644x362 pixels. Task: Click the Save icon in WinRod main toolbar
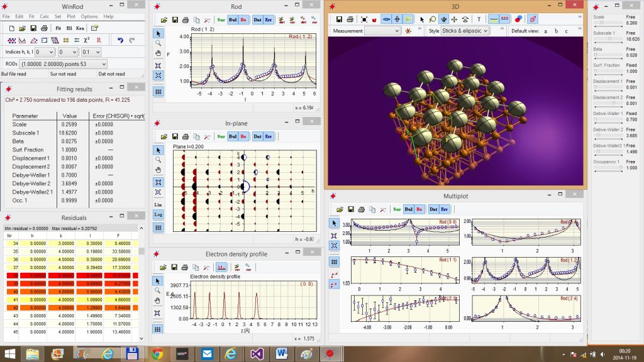tap(33, 28)
